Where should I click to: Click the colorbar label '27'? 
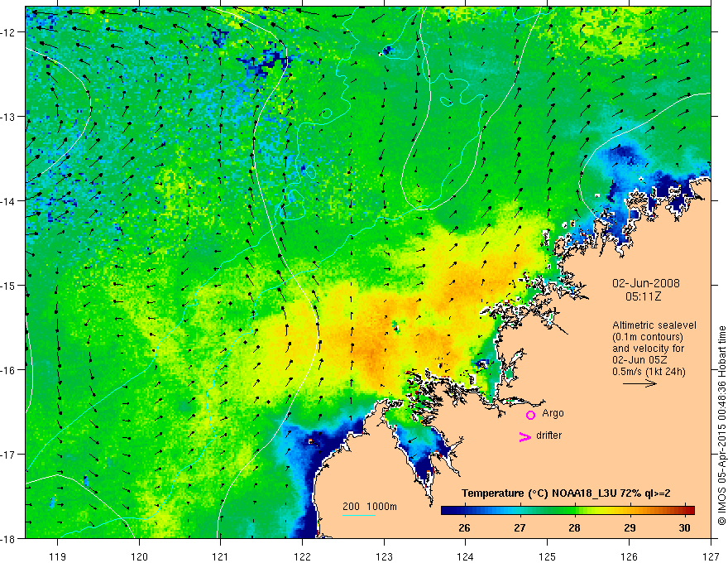(x=520, y=527)
